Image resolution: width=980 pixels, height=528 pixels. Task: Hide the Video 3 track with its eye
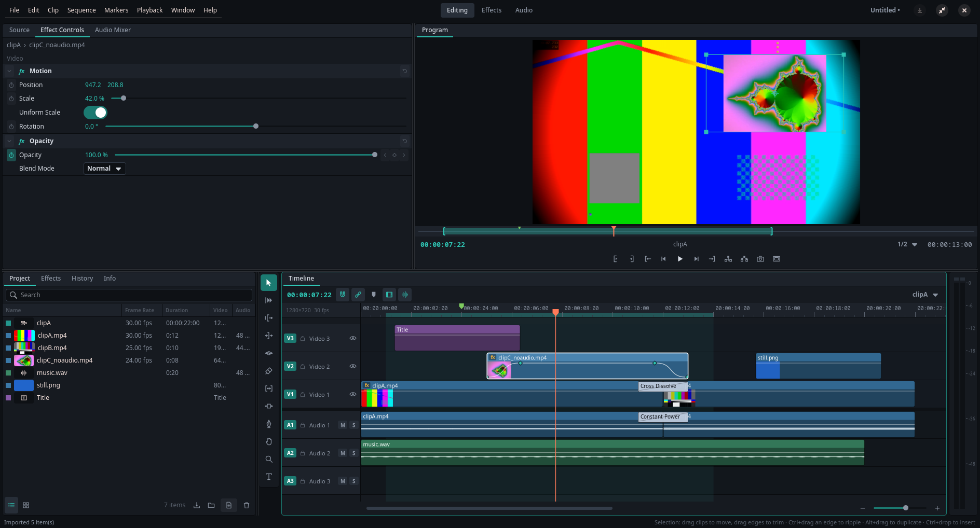click(x=353, y=338)
